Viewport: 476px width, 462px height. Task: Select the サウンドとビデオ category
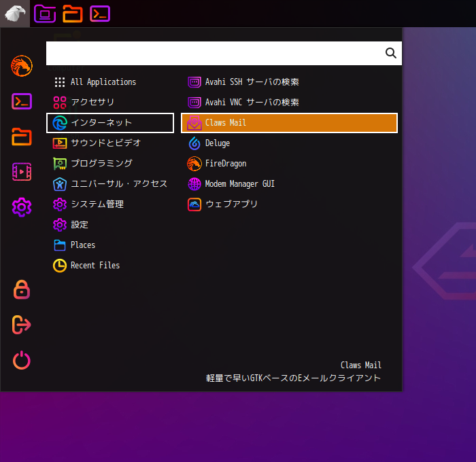pyautogui.click(x=110, y=143)
